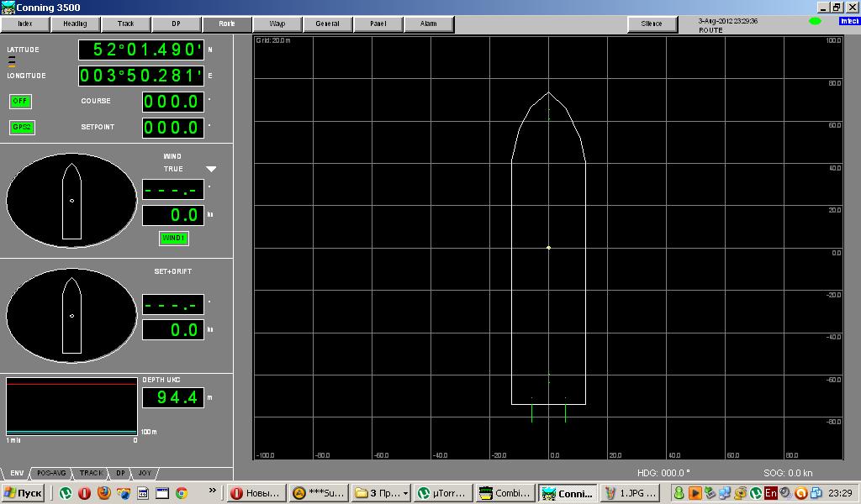Open uTorrent from the quick launch bar
The image size is (861, 504).
coord(65,494)
